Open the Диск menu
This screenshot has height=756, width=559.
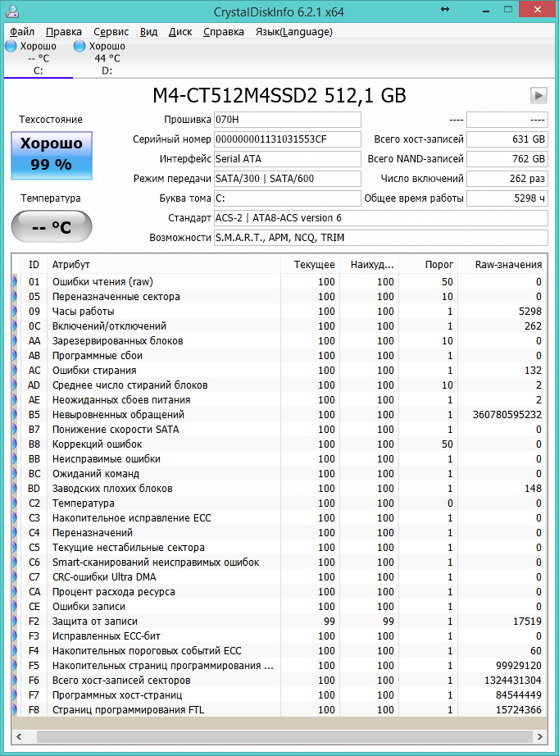click(x=180, y=32)
